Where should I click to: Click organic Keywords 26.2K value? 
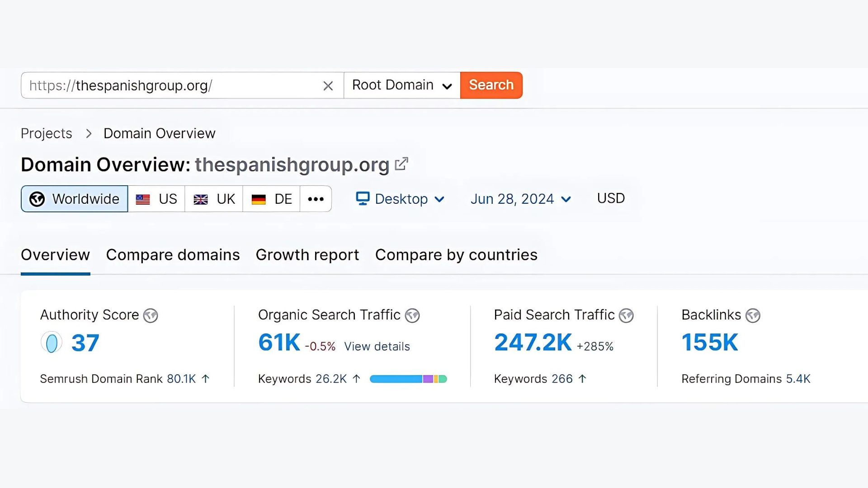click(331, 379)
